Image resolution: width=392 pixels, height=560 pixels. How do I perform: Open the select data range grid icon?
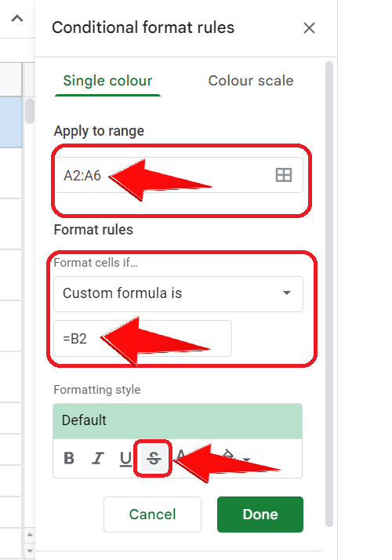pos(284,175)
